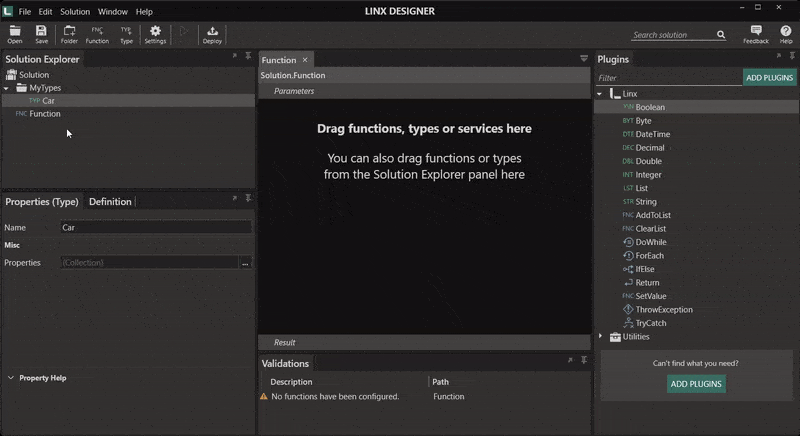Open the Help icon in toolbar
Image resolution: width=800 pixels, height=436 pixels.
786,34
